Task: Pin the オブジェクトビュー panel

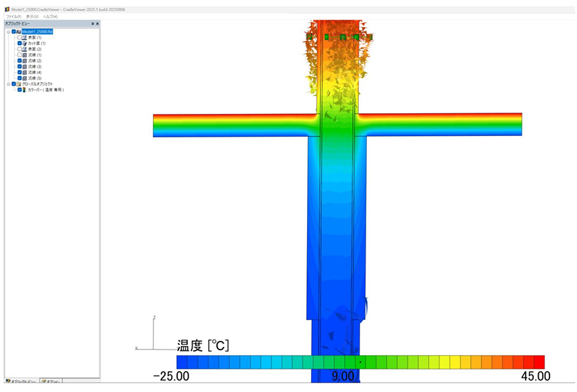Action: (x=92, y=24)
